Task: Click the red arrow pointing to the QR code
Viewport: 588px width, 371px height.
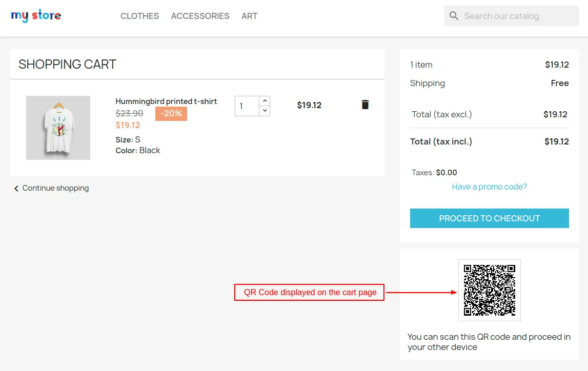Action: pyautogui.click(x=420, y=292)
